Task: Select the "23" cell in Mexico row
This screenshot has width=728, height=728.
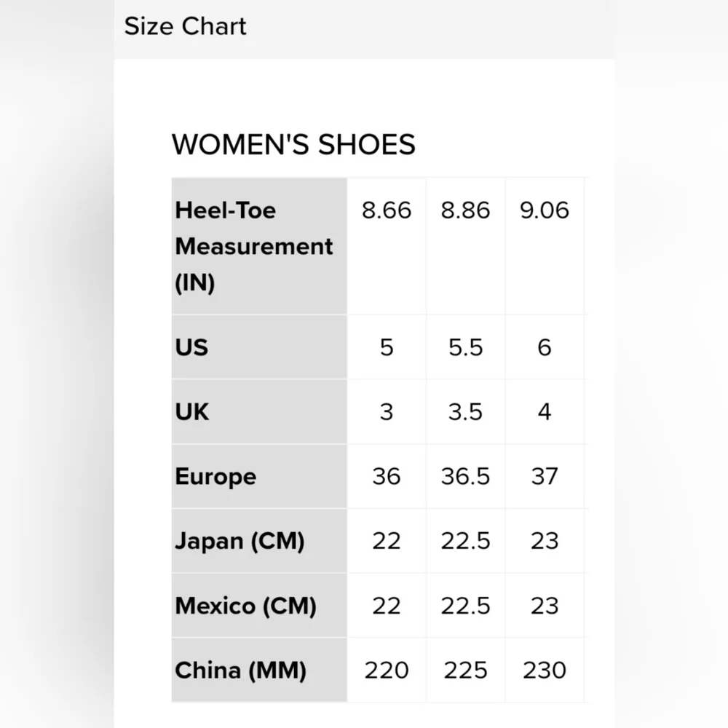Action: [x=544, y=606]
